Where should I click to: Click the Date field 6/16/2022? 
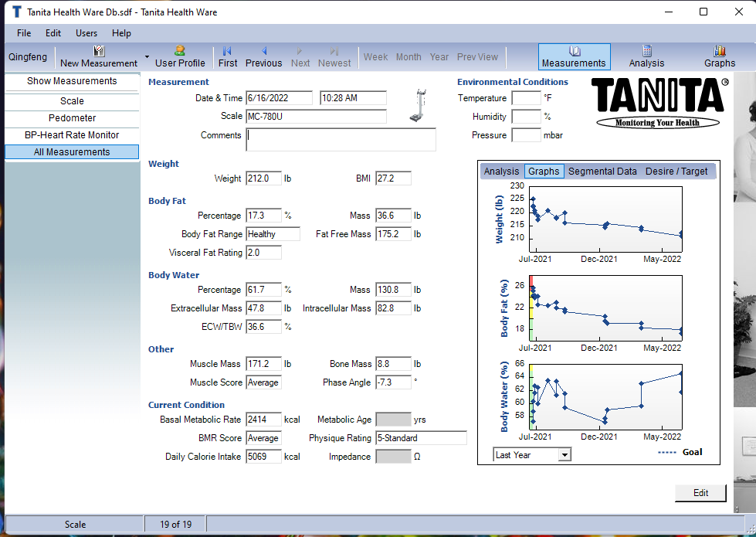tap(280, 98)
